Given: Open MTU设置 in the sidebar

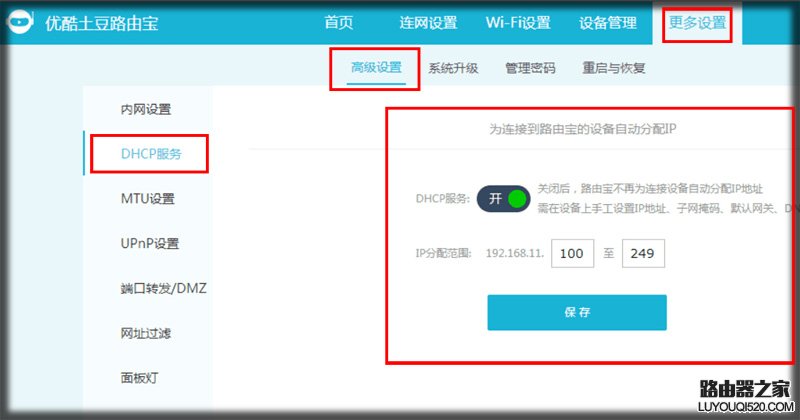Looking at the screenshot, I should coord(147,199).
